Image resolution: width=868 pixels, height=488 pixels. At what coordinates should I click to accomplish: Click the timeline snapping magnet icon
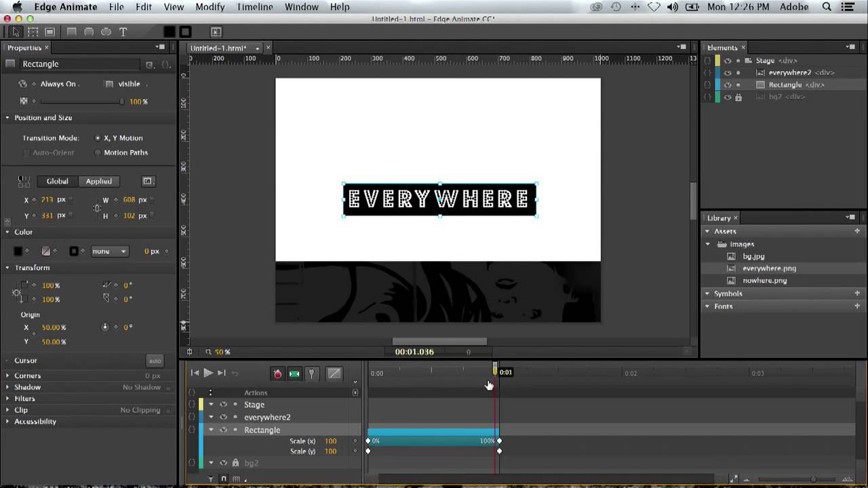(224, 479)
